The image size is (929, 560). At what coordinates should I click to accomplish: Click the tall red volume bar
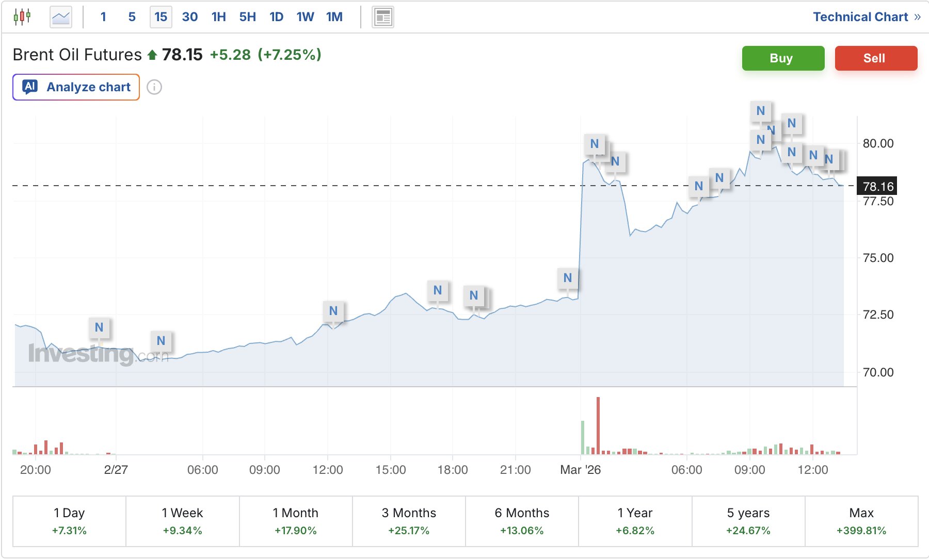pyautogui.click(x=598, y=425)
